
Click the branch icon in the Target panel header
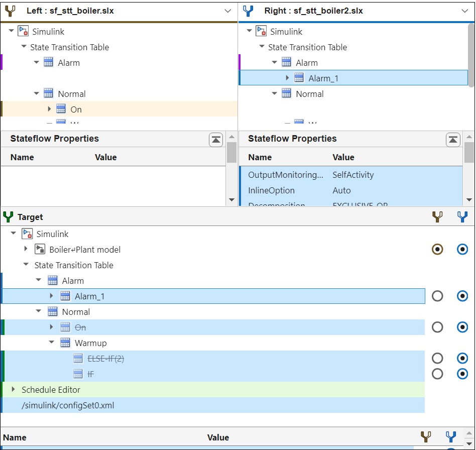[8, 216]
